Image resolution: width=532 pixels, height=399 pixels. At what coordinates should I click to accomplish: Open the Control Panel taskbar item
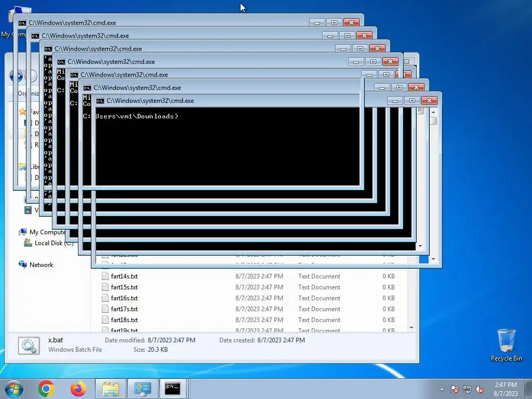(142, 389)
